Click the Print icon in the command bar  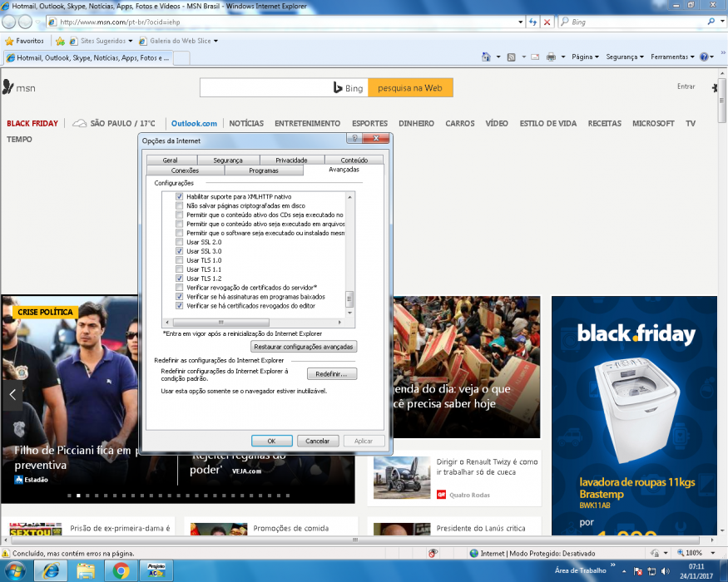pos(551,57)
